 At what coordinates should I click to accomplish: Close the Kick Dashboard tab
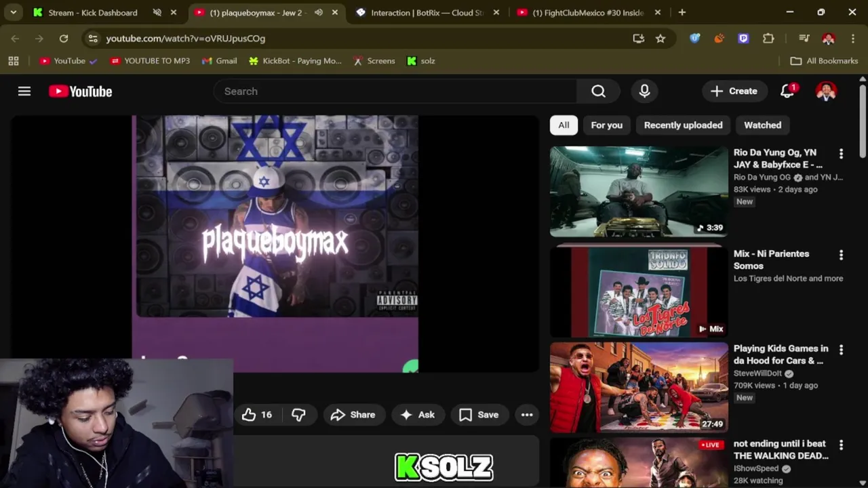(174, 12)
